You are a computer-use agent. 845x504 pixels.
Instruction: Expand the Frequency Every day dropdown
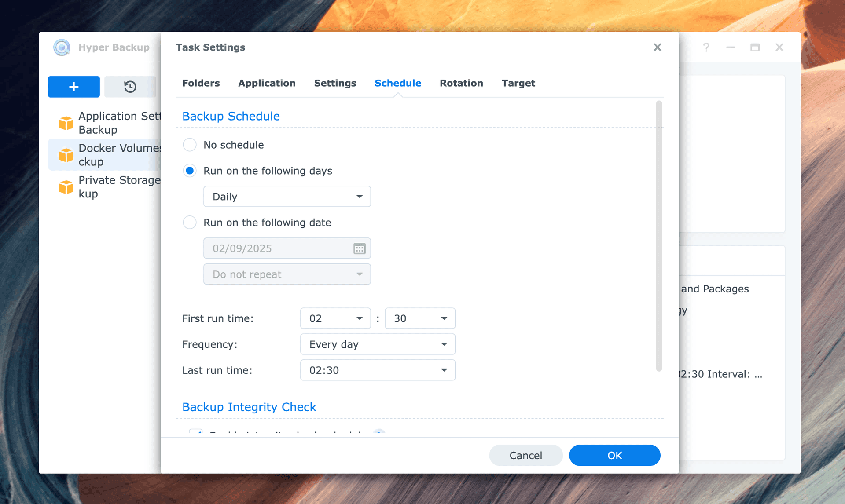378,344
